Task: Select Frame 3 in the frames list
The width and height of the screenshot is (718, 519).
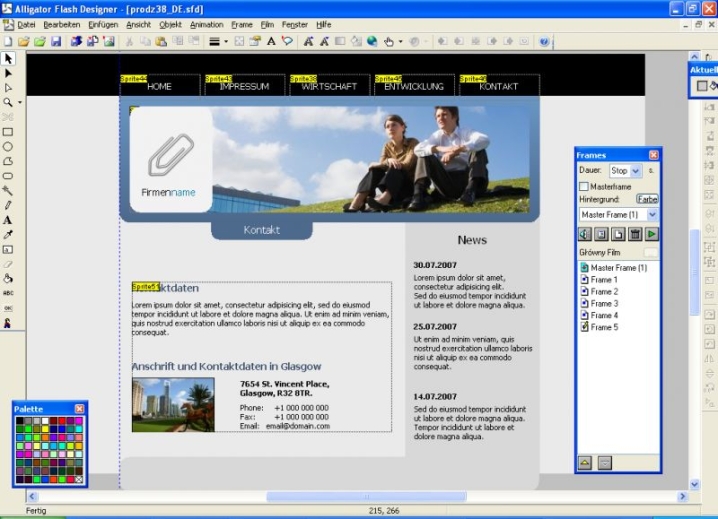Action: tap(604, 303)
